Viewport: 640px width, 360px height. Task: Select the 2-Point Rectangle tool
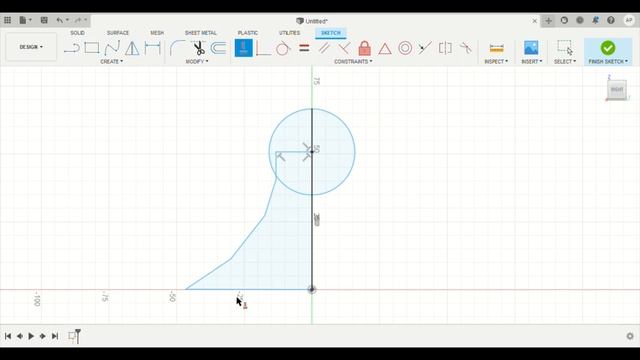(x=92, y=48)
